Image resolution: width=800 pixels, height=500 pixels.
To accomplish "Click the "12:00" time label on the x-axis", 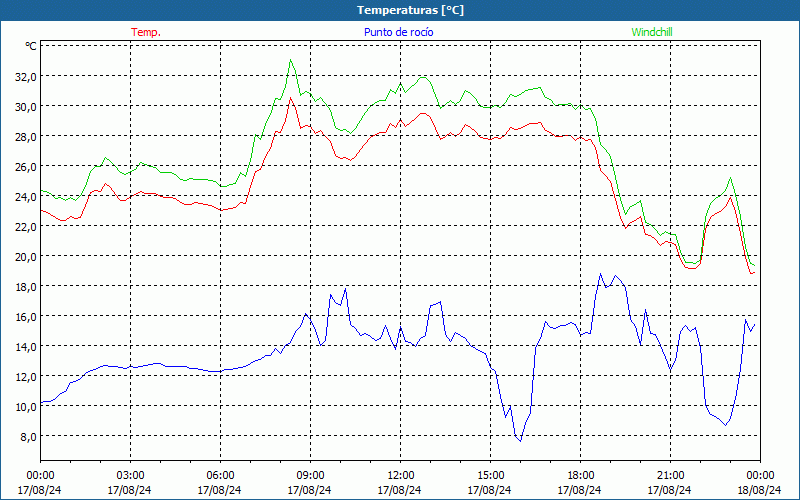I will [x=401, y=476].
